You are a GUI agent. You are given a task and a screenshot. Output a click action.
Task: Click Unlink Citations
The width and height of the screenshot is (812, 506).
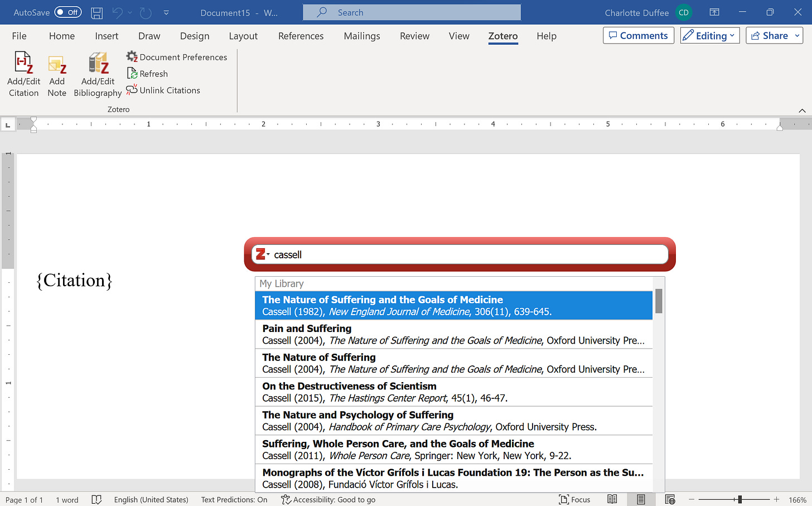pos(163,90)
